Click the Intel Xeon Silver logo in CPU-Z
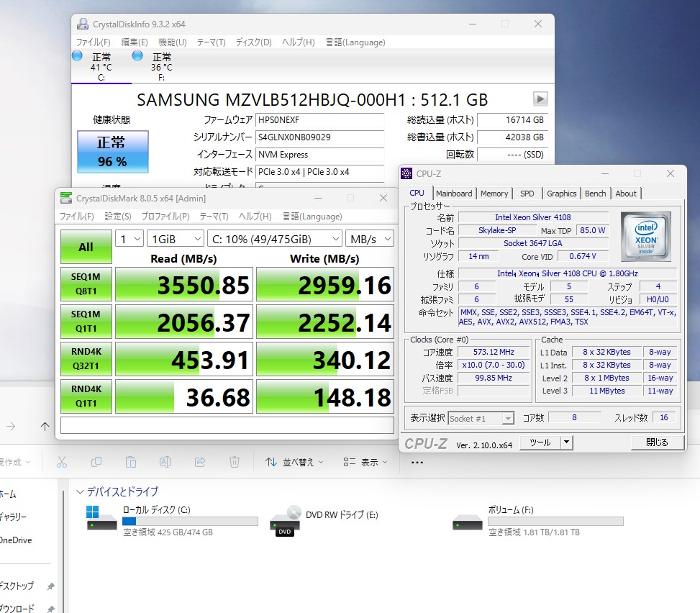Image resolution: width=700 pixels, height=613 pixels. point(645,237)
